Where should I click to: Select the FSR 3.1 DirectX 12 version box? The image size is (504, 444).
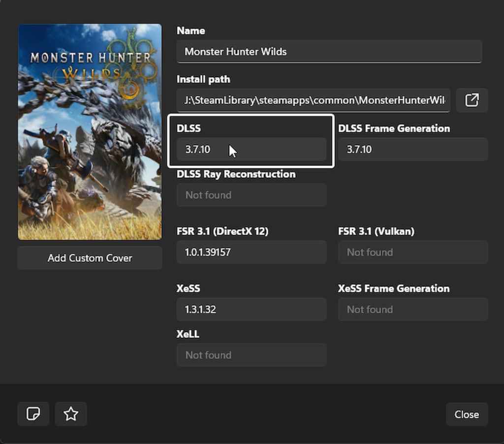[x=251, y=252]
